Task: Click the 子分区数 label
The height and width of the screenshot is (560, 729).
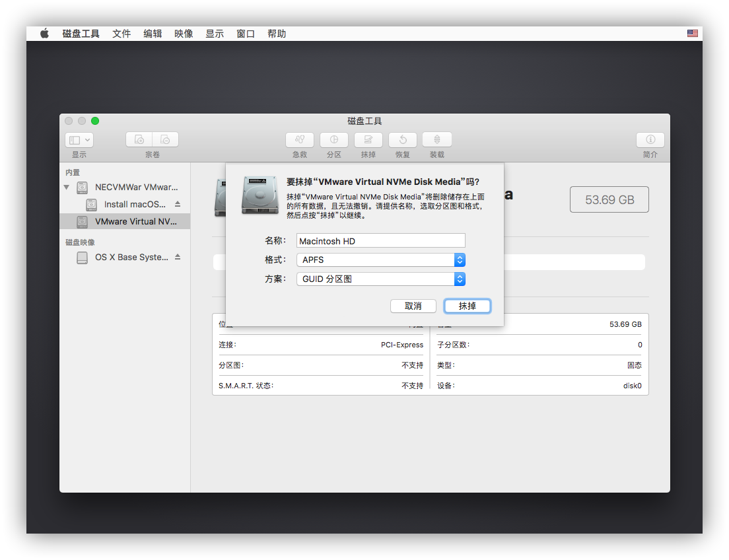Action: [453, 345]
